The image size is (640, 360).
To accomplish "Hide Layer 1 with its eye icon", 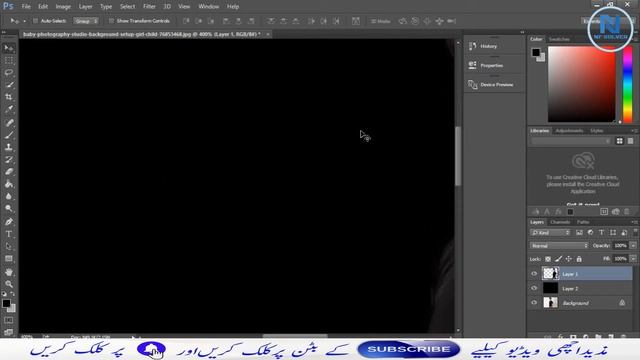I will 534,274.
